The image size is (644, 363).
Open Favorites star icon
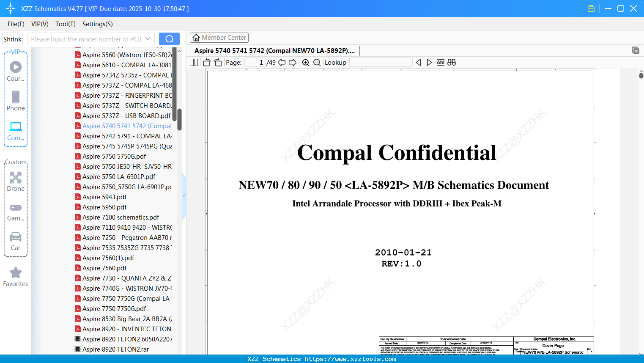click(x=16, y=277)
